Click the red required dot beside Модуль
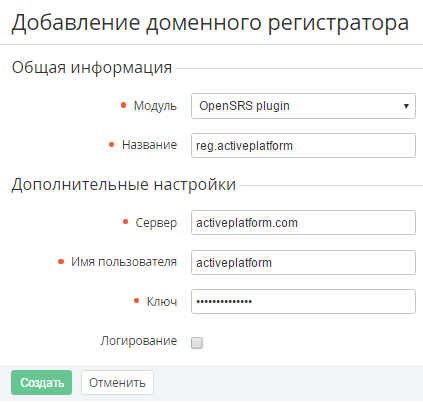 click(x=123, y=105)
